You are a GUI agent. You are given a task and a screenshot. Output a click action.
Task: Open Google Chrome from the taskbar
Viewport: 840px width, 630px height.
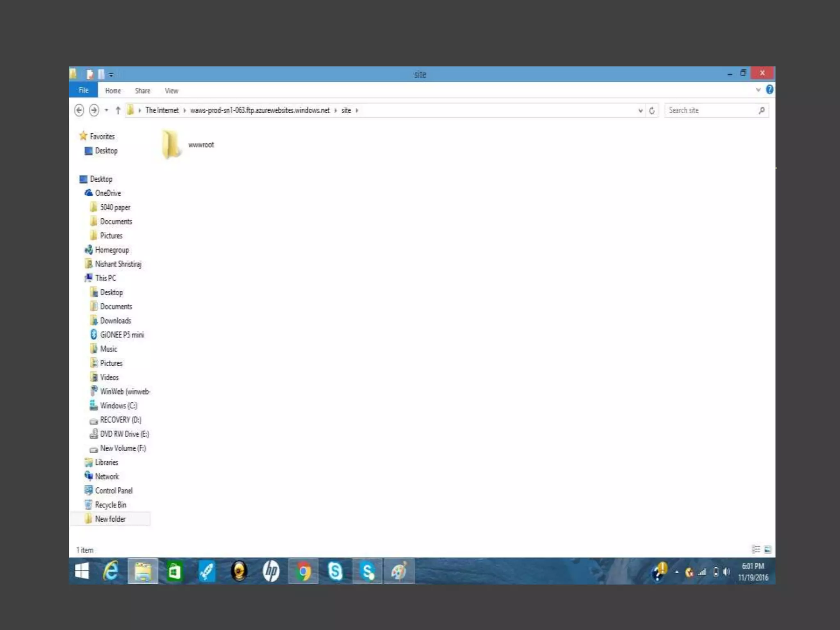pos(303,571)
